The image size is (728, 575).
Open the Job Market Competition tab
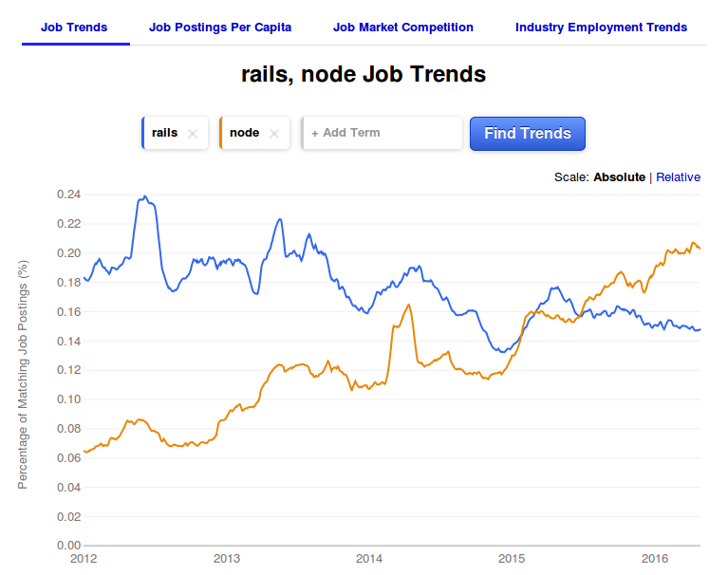pos(403,28)
